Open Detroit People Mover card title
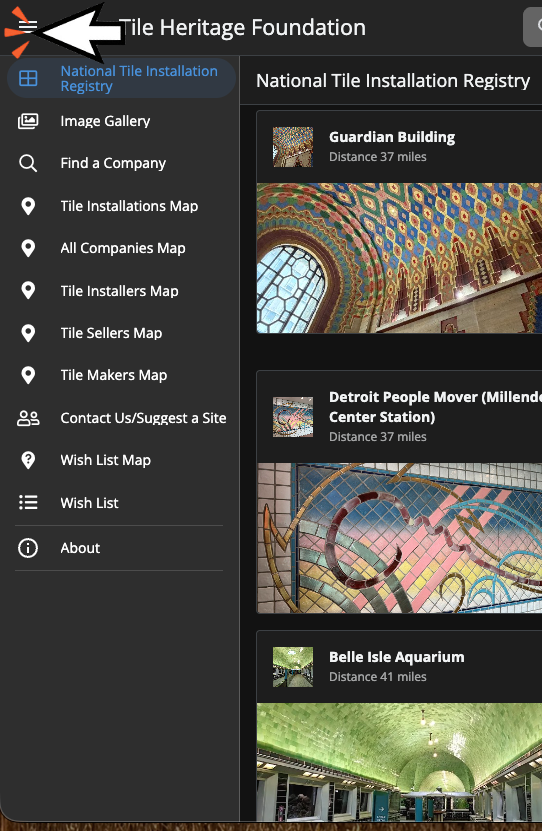Viewport: 542px width, 831px height. click(x=435, y=407)
